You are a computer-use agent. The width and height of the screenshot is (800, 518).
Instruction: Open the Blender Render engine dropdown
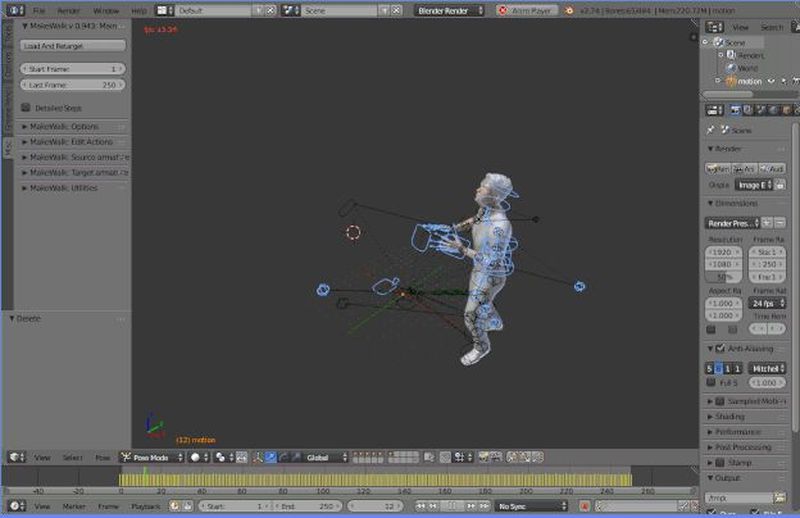(449, 10)
